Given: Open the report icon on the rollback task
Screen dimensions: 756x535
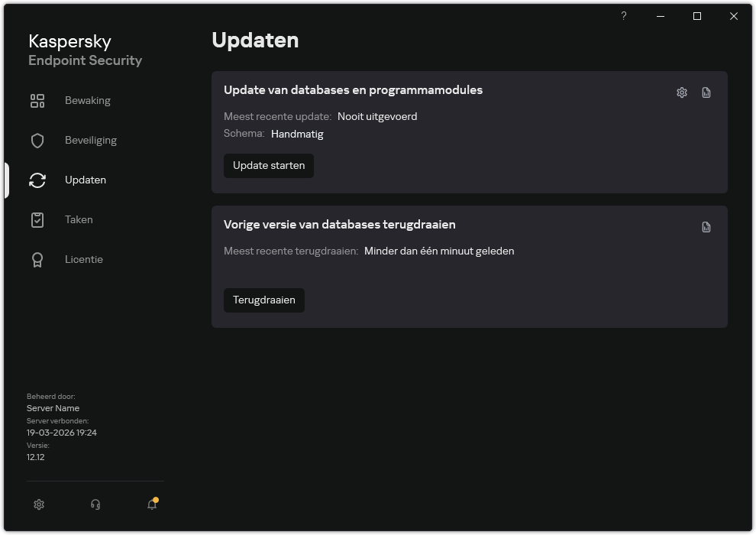Looking at the screenshot, I should (706, 226).
